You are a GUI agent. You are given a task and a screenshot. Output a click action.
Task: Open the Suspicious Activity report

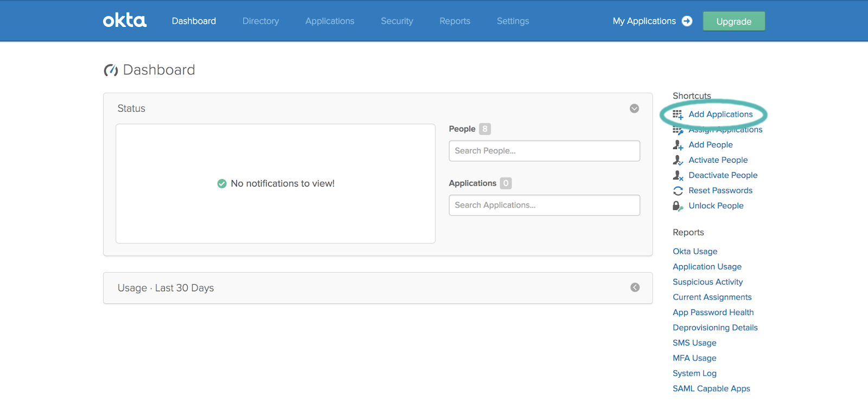tap(707, 281)
